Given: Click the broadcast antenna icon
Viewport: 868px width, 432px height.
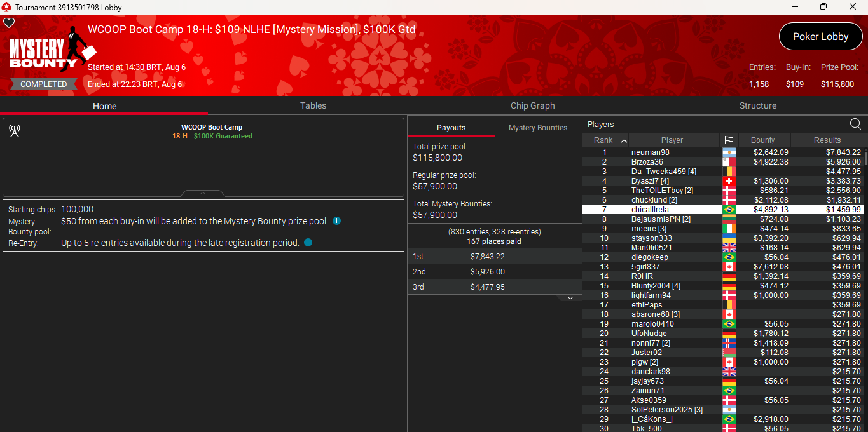Looking at the screenshot, I should click(x=15, y=131).
